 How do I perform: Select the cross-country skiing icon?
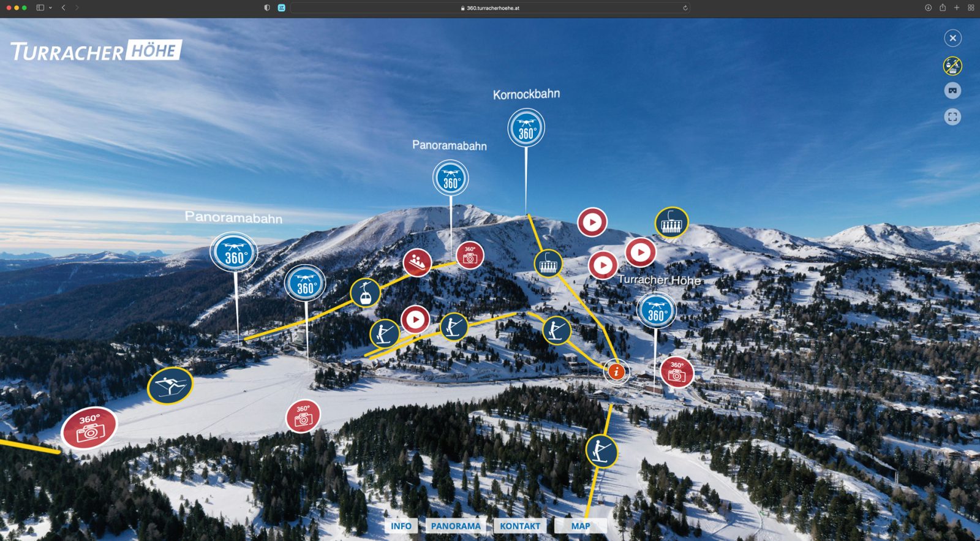(x=170, y=385)
